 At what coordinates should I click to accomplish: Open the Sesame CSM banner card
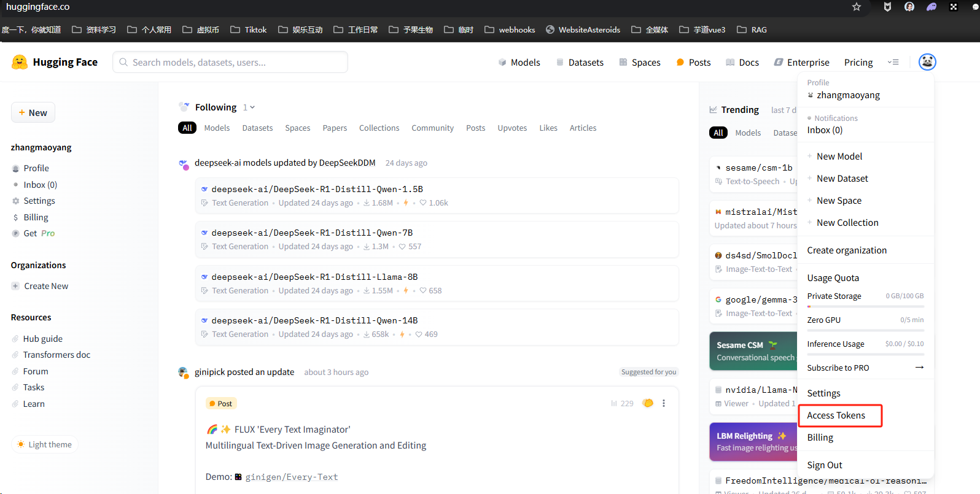point(753,351)
